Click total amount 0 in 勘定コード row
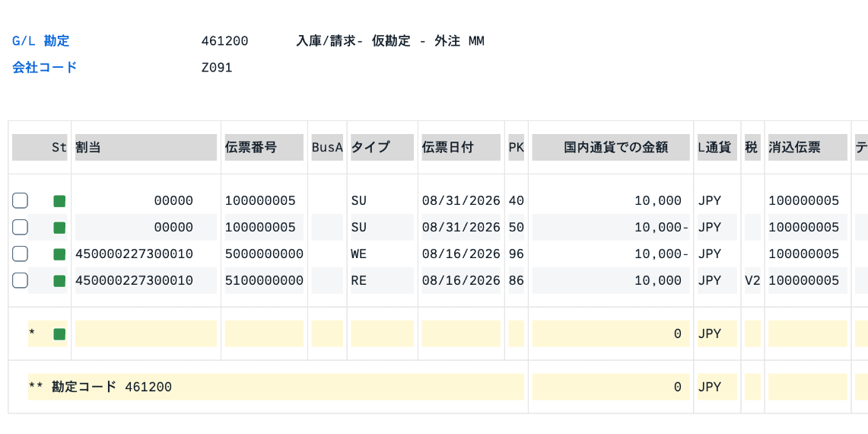Image resolution: width=868 pixels, height=434 pixels. tap(678, 387)
